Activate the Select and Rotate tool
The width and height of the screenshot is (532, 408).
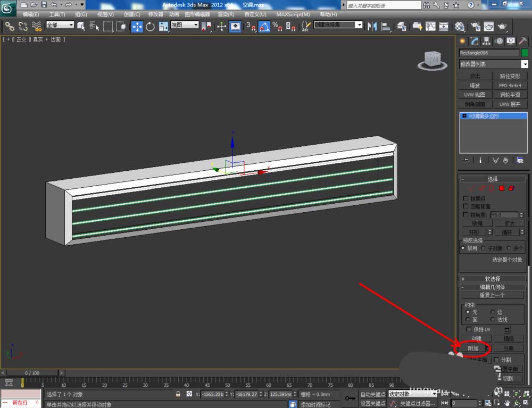click(150, 27)
